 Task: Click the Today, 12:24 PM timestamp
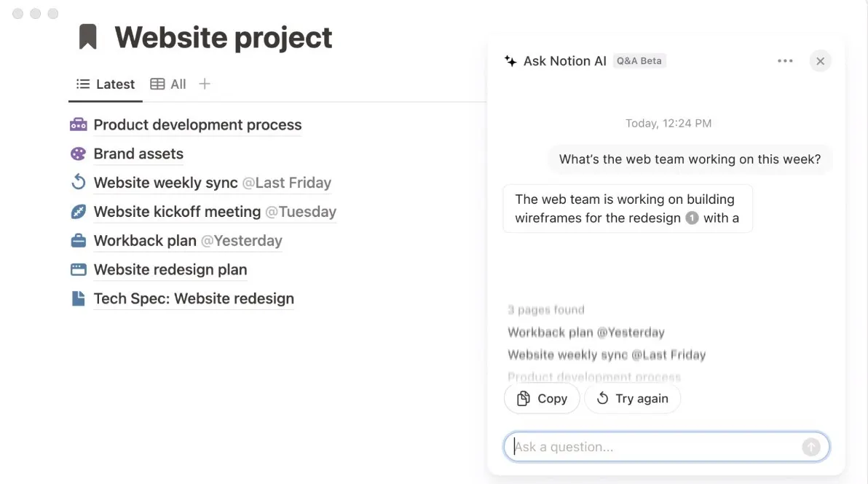pos(668,123)
